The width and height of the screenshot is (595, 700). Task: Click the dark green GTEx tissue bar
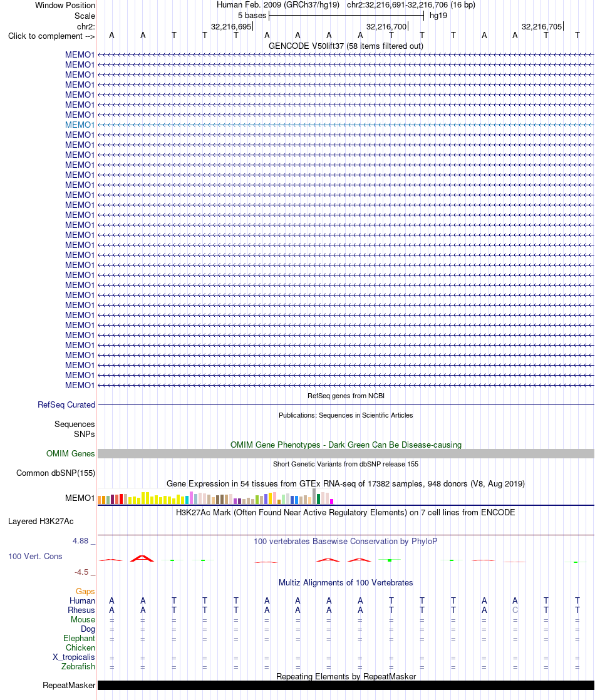tap(319, 499)
